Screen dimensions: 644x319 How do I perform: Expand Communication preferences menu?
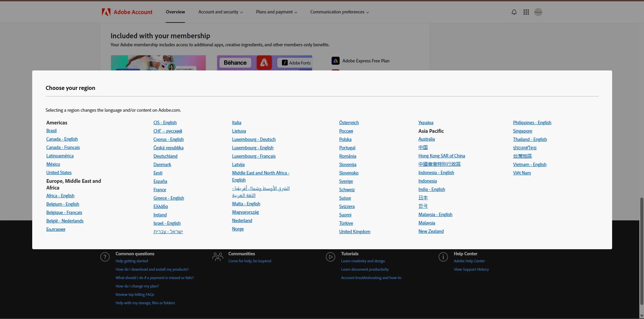[x=340, y=12]
